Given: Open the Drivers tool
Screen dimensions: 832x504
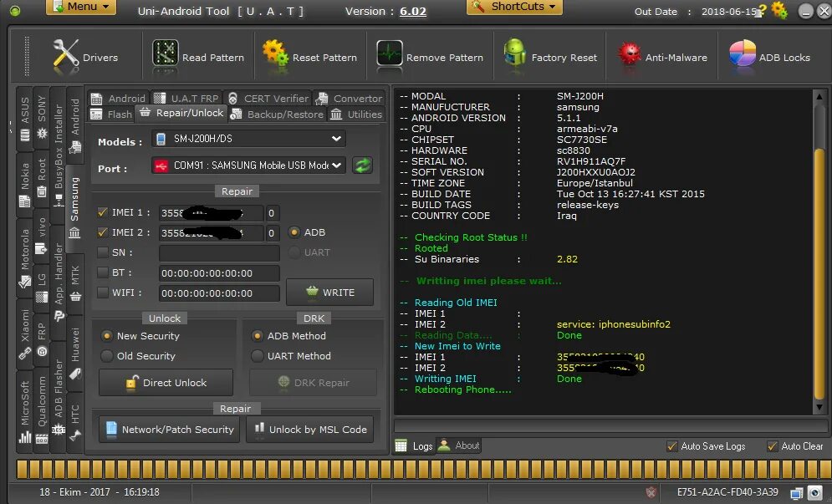Looking at the screenshot, I should (85, 57).
